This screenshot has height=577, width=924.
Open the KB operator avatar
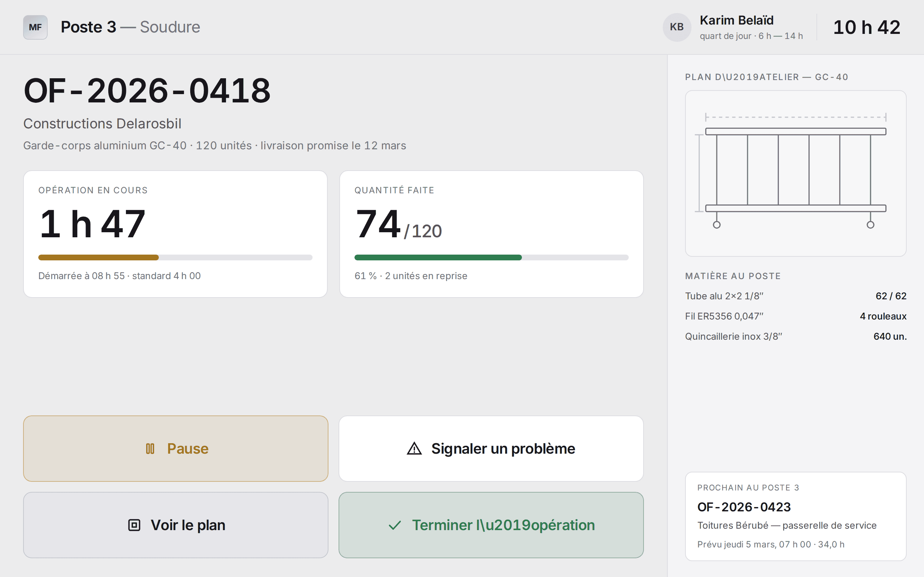point(677,27)
